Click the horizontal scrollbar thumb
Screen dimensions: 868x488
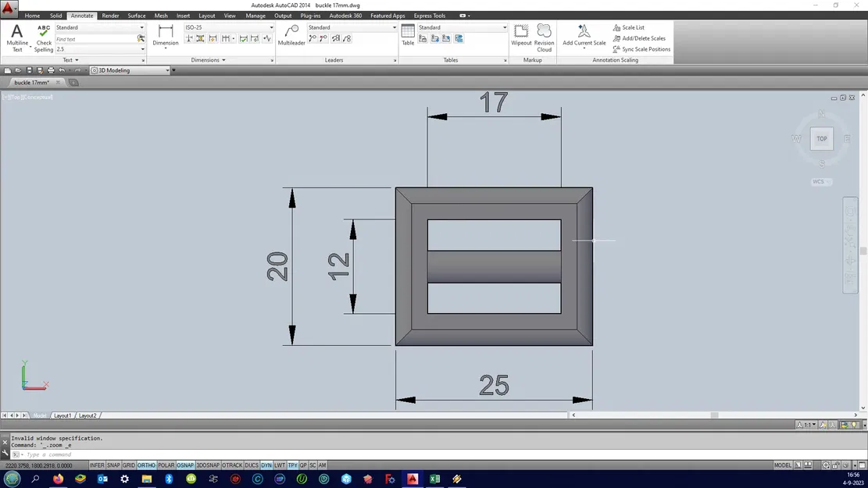714,415
